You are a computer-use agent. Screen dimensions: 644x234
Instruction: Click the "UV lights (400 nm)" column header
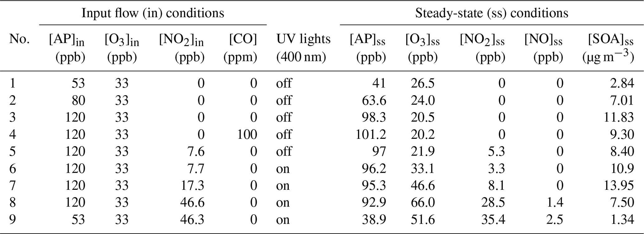[x=303, y=48]
